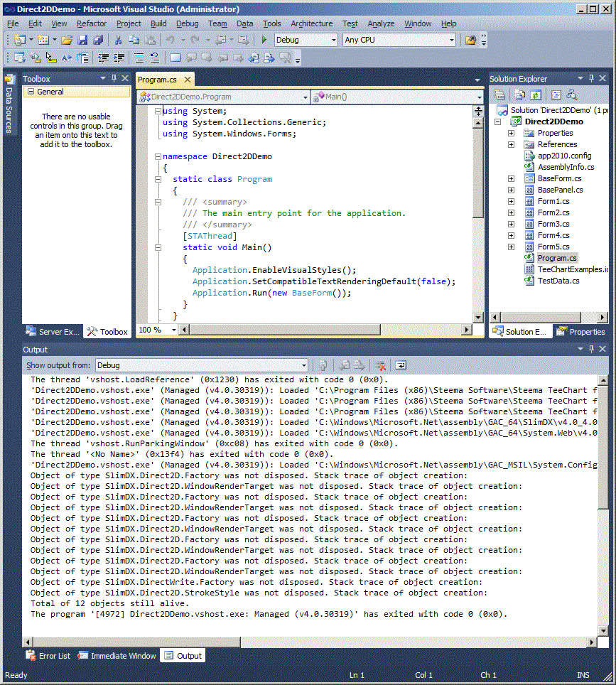Image resolution: width=616 pixels, height=685 pixels.
Task: Open the Any CPU platform dropdown
Action: click(399, 40)
